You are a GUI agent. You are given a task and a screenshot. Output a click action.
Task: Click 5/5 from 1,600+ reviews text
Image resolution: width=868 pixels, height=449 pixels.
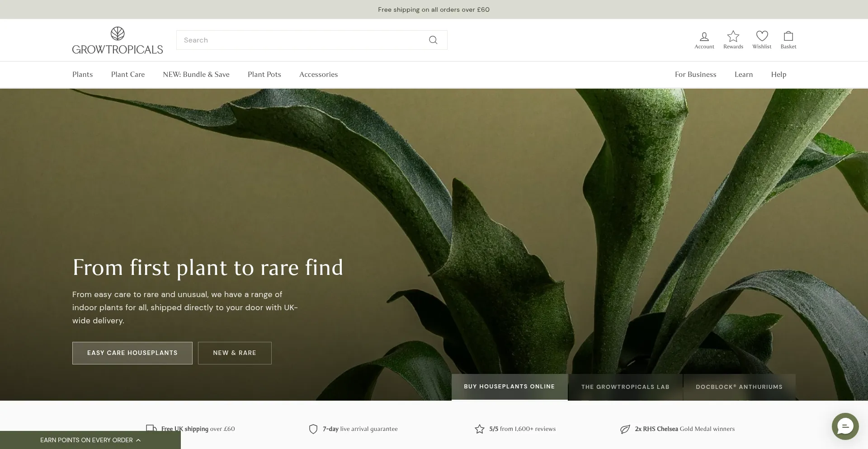coord(522,429)
